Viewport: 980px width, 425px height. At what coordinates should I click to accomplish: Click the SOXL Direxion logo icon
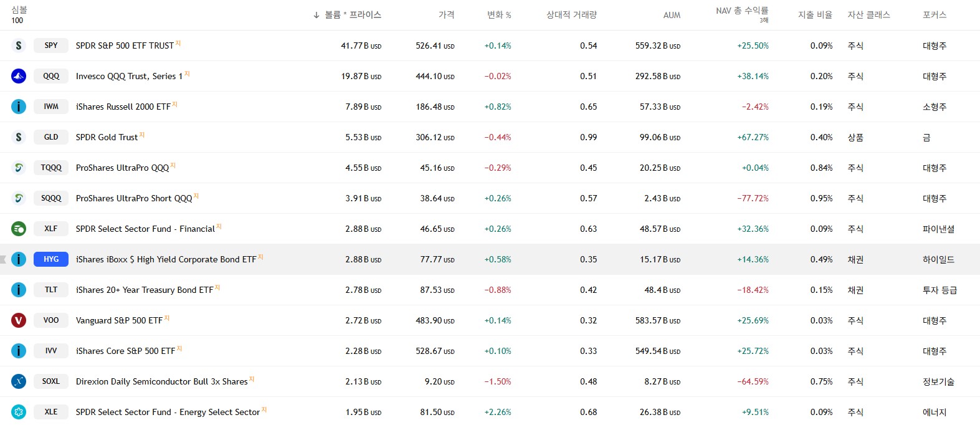(x=19, y=381)
